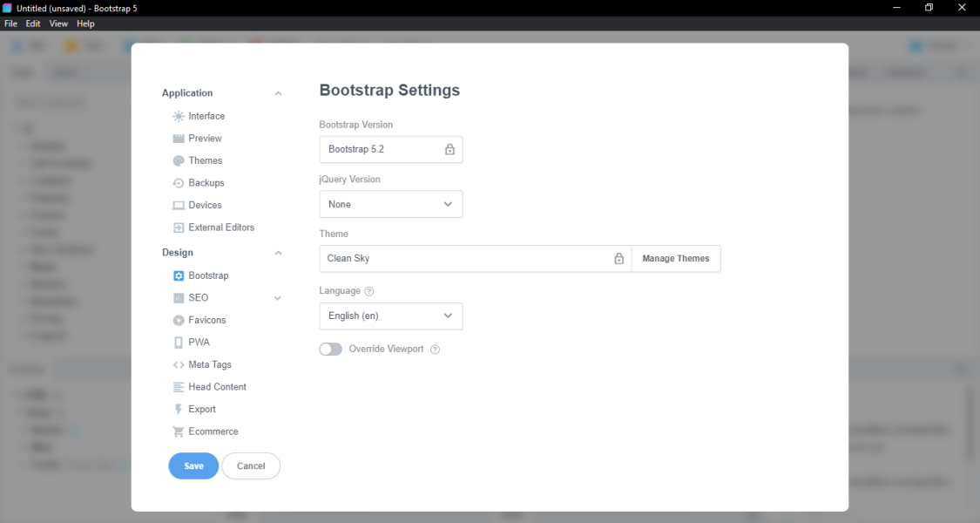Open the SEO chart icon
Viewport: 980px width, 523px height.
coord(178,298)
